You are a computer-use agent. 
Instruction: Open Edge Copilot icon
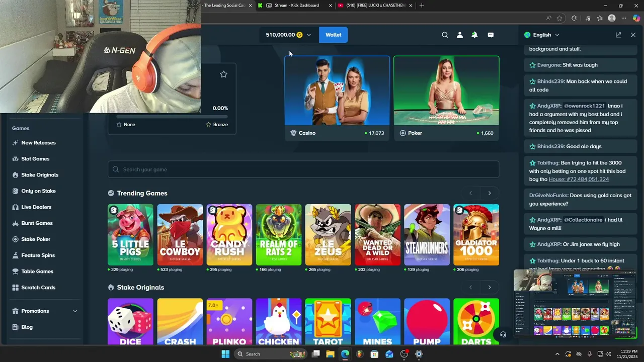click(636, 18)
